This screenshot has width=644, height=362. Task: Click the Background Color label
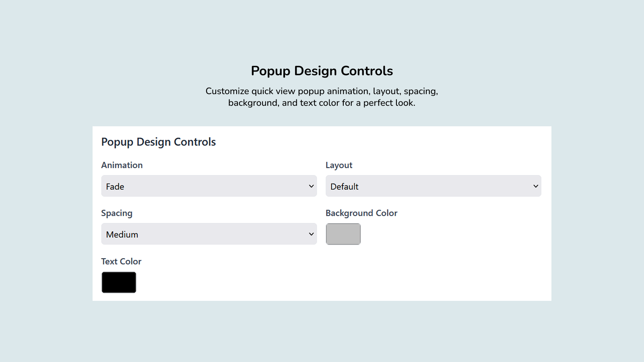(361, 213)
